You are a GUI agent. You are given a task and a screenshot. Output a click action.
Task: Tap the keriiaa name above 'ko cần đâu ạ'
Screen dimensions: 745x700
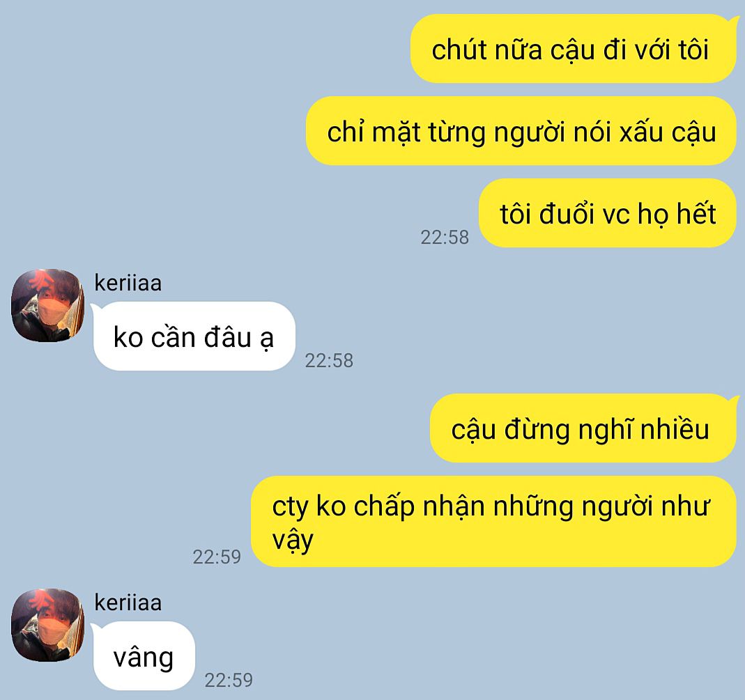(128, 283)
